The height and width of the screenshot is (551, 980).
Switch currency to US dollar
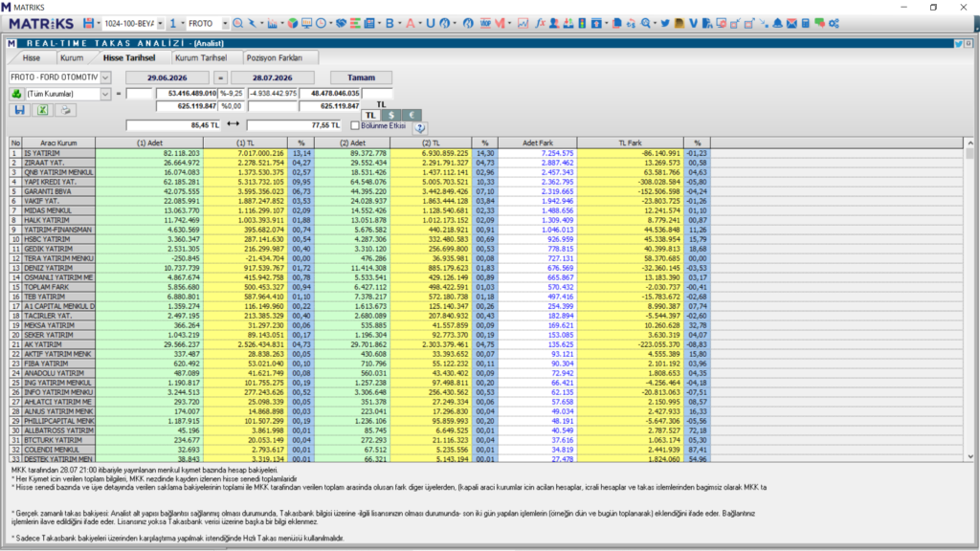click(391, 115)
